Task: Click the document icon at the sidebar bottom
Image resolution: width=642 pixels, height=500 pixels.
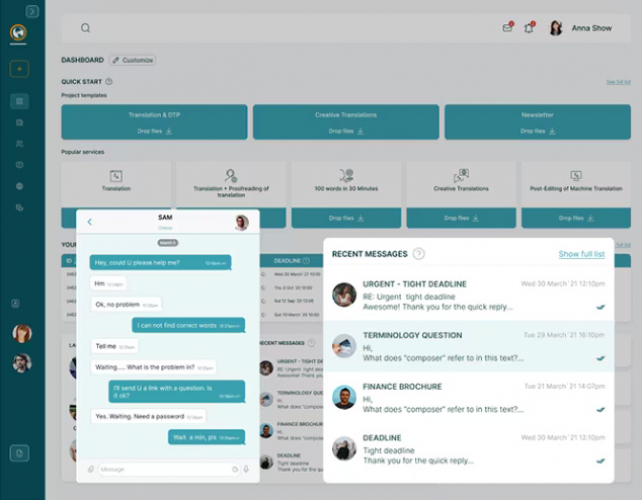Action: pyautogui.click(x=19, y=453)
